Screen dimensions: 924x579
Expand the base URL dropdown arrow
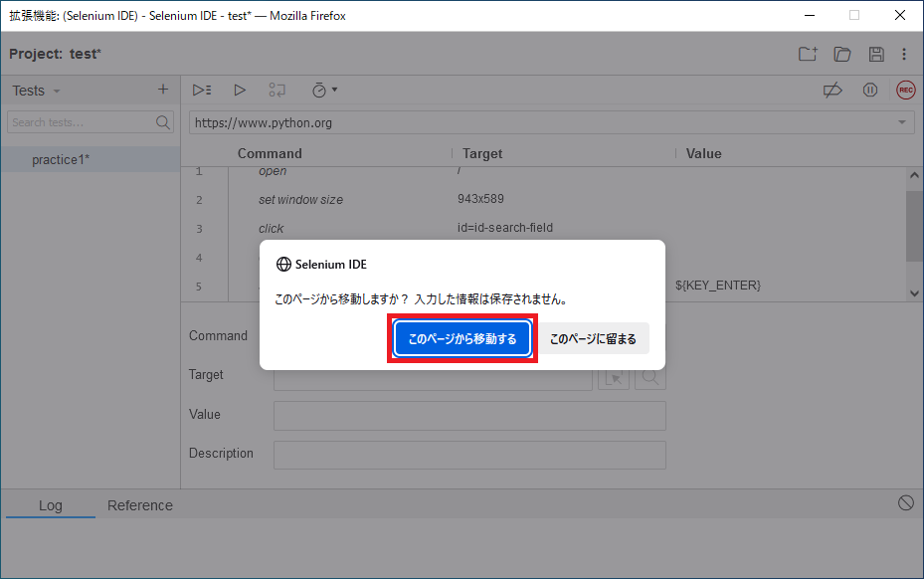click(901, 122)
